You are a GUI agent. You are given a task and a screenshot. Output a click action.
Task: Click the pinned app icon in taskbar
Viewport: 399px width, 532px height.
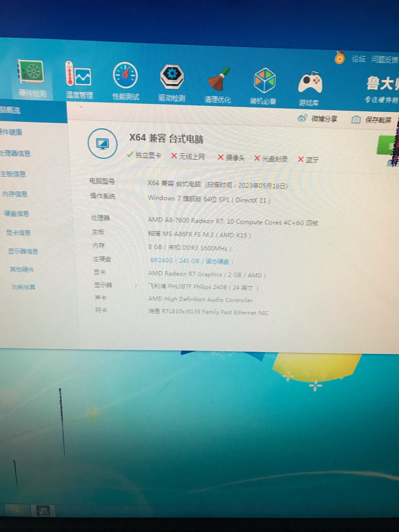[x=43, y=511]
